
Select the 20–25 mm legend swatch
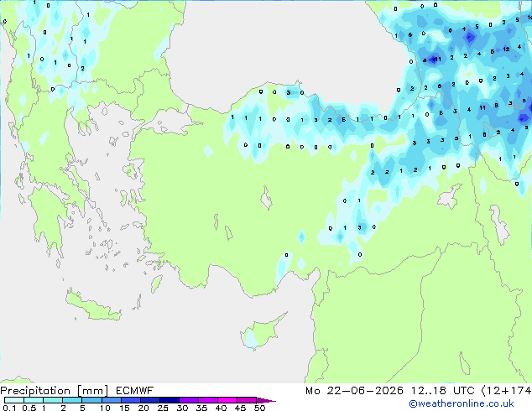[149, 400]
